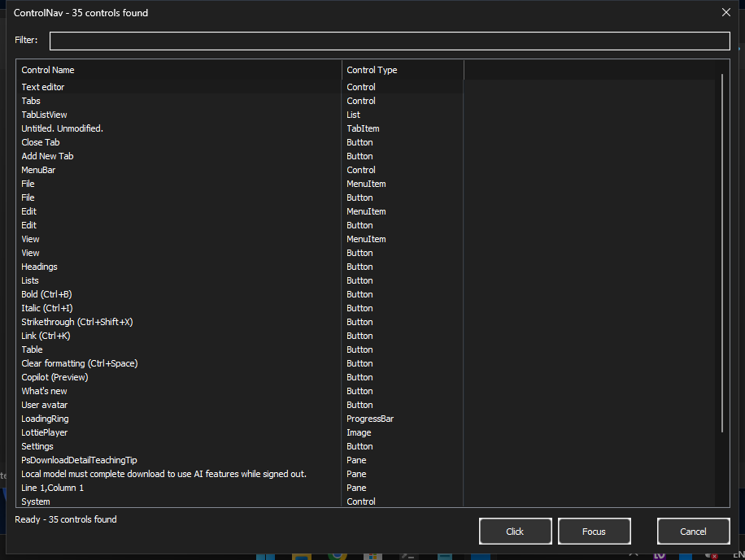Click the Filter input field
This screenshot has height=560, width=745.
(389, 40)
